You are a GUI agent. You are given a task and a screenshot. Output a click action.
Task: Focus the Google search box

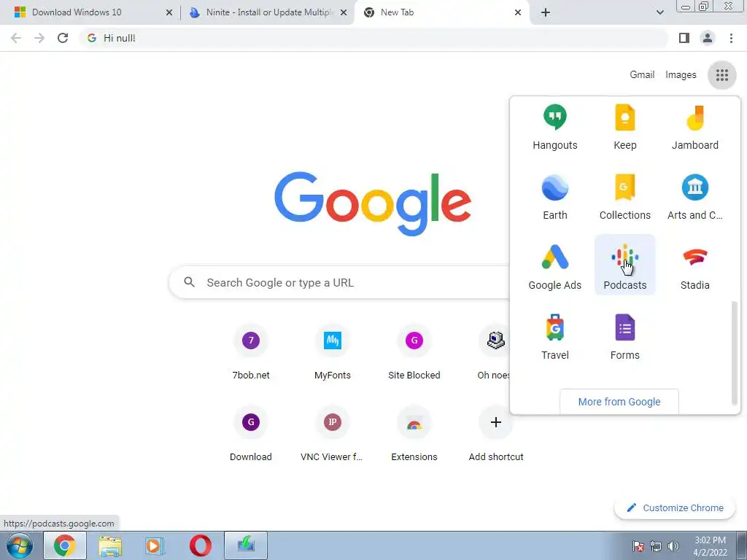pyautogui.click(x=339, y=282)
